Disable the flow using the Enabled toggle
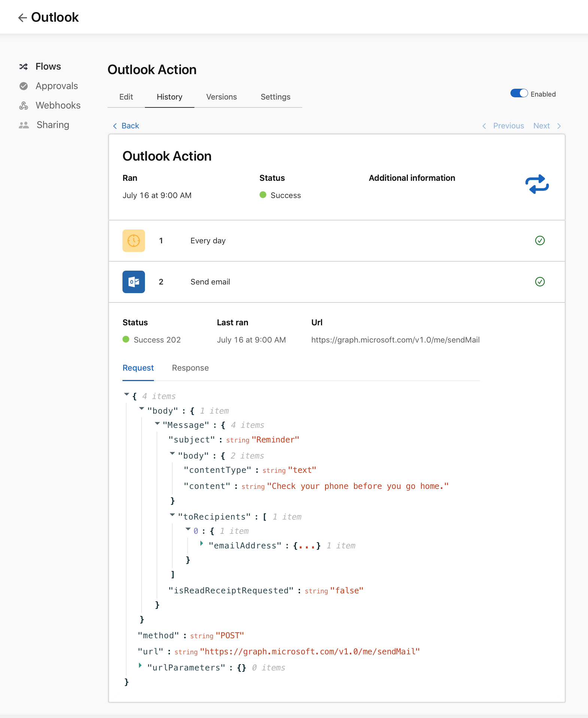Viewport: 588px width, 718px height. click(519, 94)
